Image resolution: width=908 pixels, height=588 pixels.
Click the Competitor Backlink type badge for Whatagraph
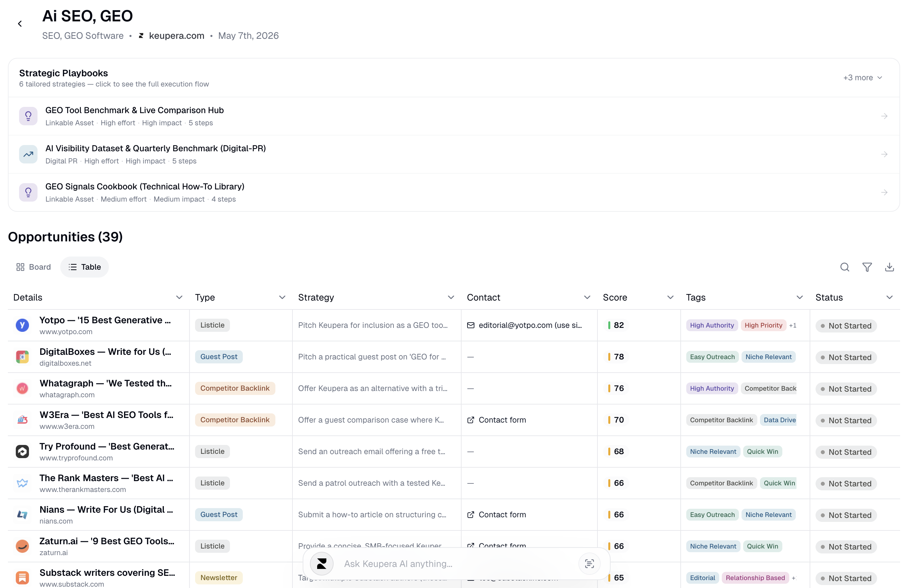pyautogui.click(x=235, y=388)
